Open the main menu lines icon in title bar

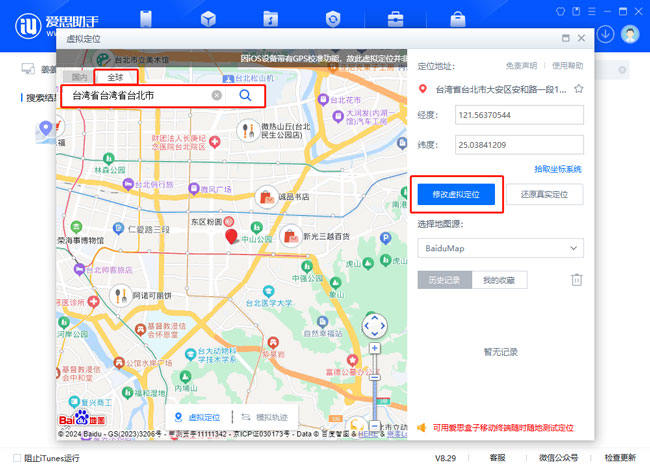point(592,12)
